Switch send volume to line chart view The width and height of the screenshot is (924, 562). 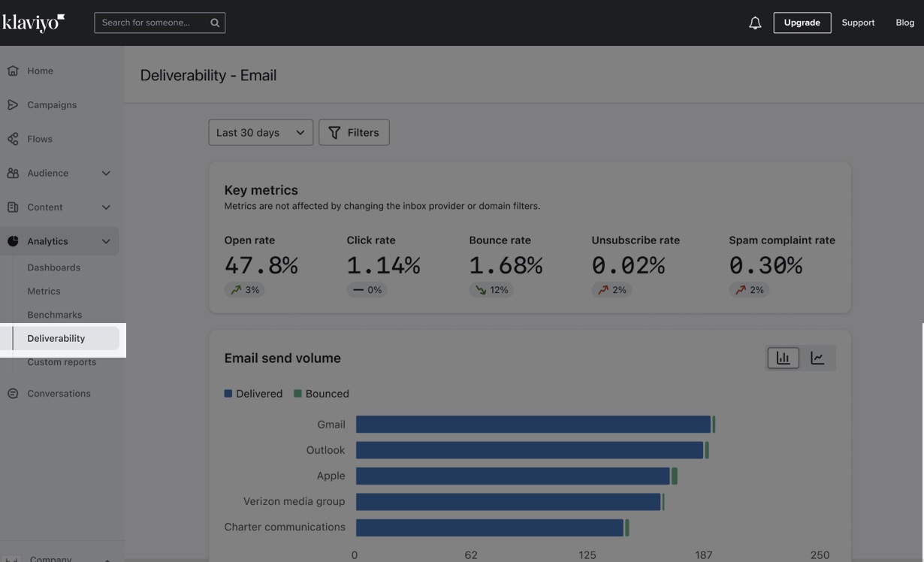[x=817, y=358]
